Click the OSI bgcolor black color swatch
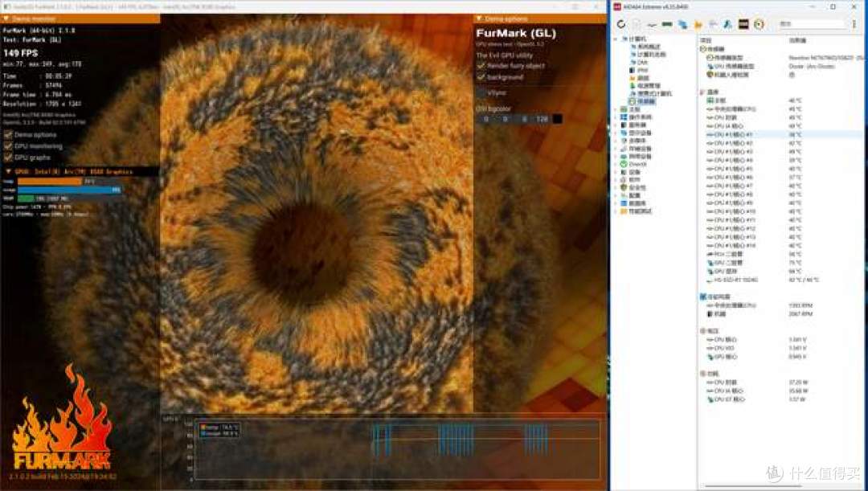Screen dimensions: 868x491 [x=558, y=119]
